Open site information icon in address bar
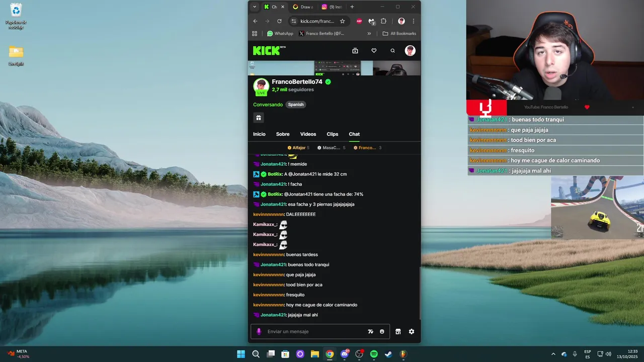 (x=294, y=21)
